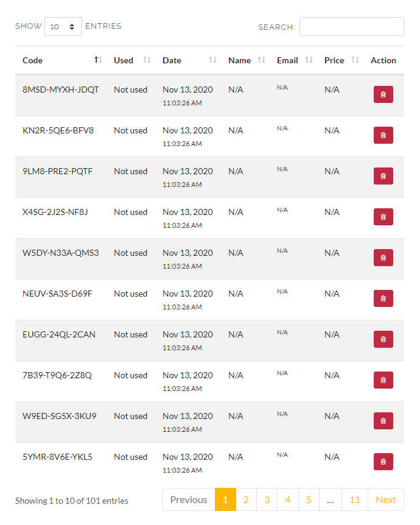This screenshot has width=420, height=525.
Task: Delete the W9ED-SG5X-3KU9 code row
Action: coord(383,421)
